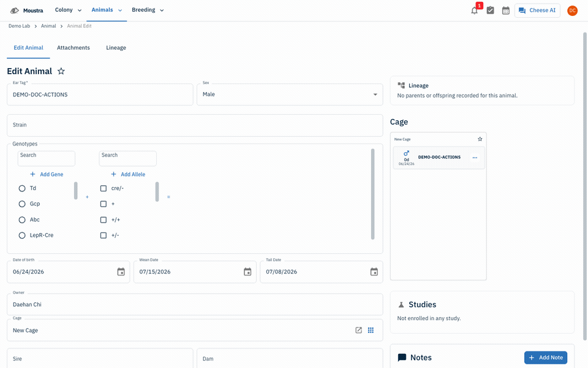
Task: Open the Dam selection field
Action: click(x=290, y=359)
